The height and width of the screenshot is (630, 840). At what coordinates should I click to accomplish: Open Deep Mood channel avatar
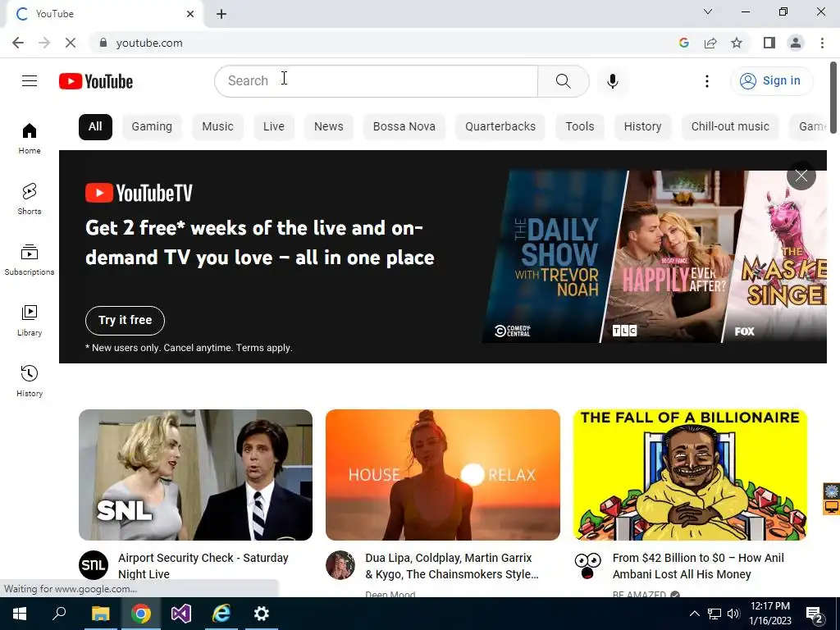pyautogui.click(x=340, y=565)
